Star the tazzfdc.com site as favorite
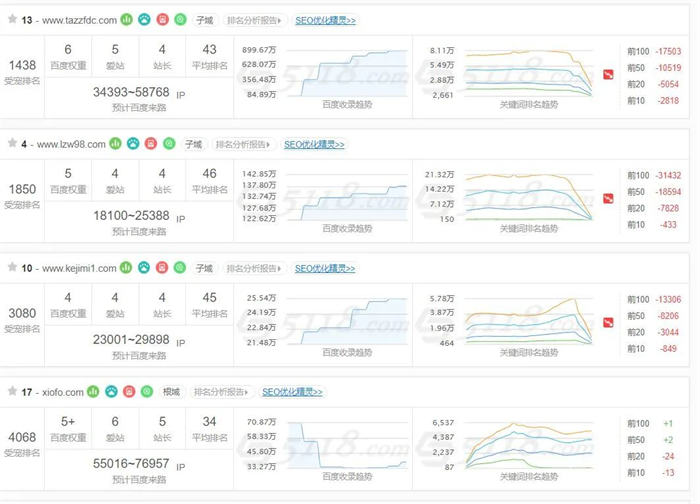The image size is (700, 504). [x=12, y=20]
